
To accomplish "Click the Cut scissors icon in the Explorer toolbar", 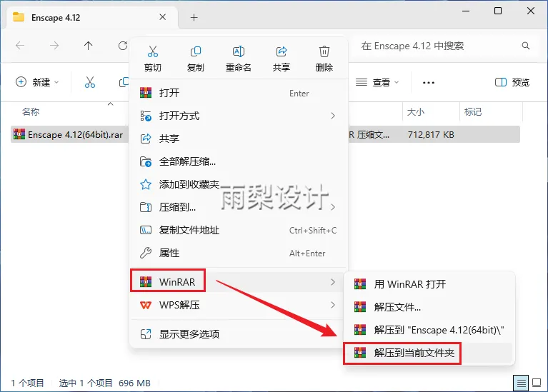I will tap(90, 82).
